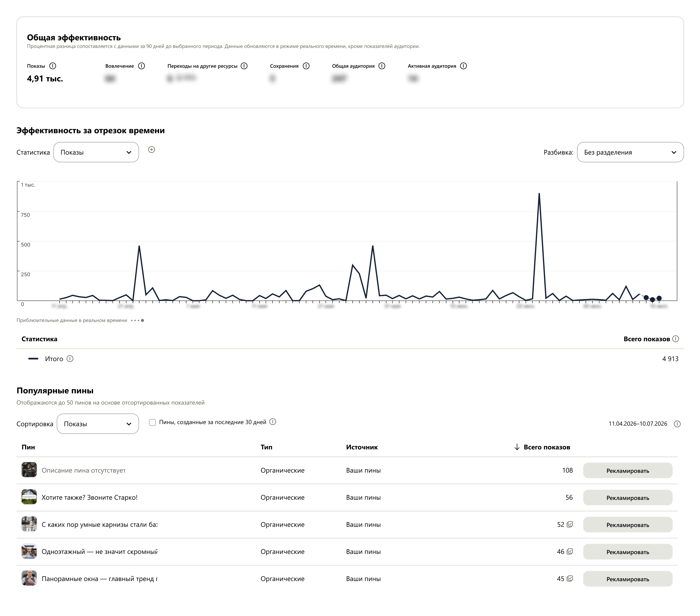This screenshot has width=700, height=616.
Task: Open the Статистика Показы dropdown
Action: coord(96,152)
